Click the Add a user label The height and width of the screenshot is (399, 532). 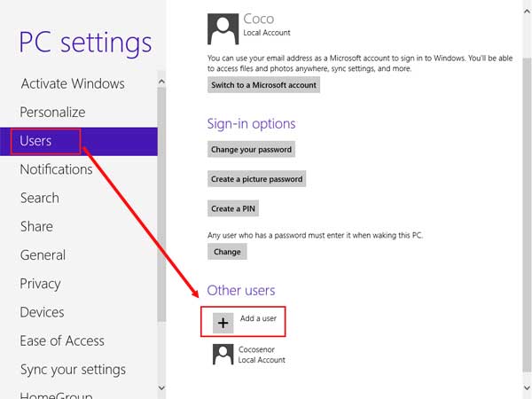point(258,318)
